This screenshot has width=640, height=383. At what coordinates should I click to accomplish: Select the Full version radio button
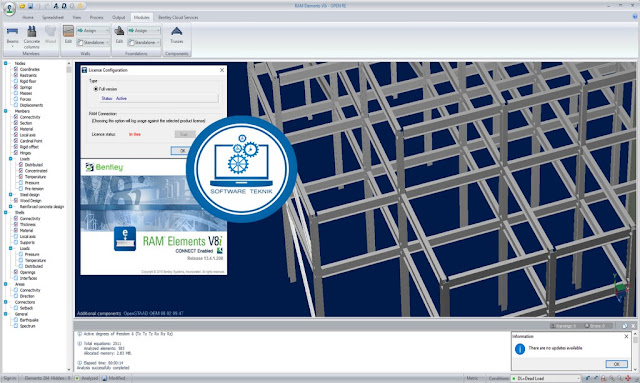point(96,89)
